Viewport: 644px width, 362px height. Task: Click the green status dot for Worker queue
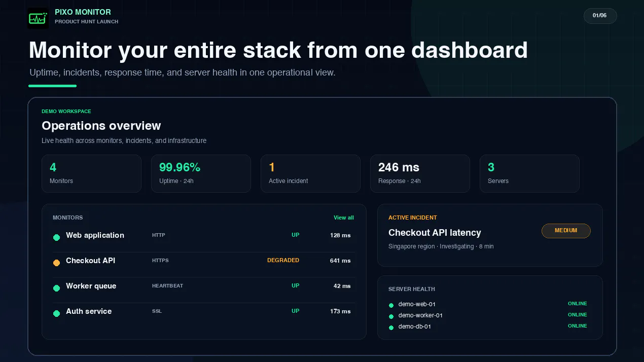(57, 288)
